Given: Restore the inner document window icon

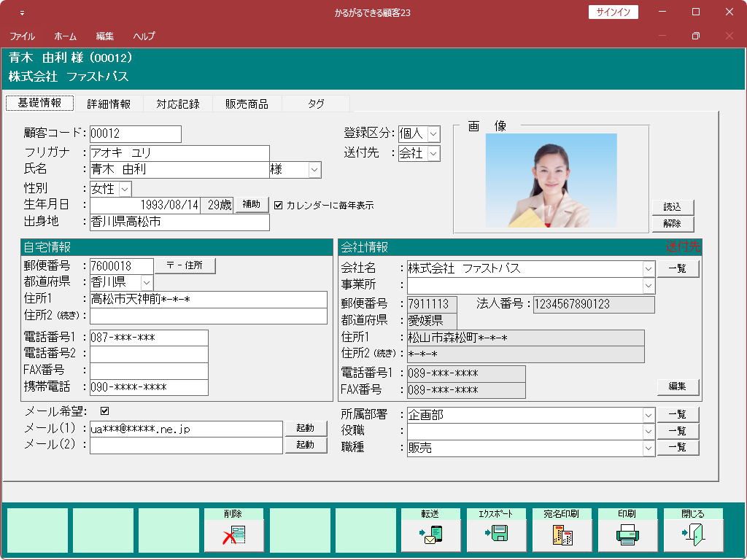Looking at the screenshot, I should tap(696, 36).
